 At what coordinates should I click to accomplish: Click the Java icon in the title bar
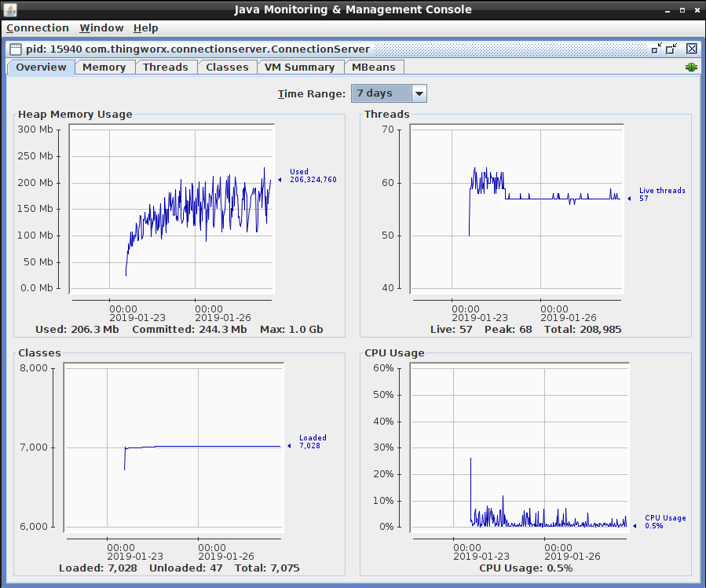[10, 9]
